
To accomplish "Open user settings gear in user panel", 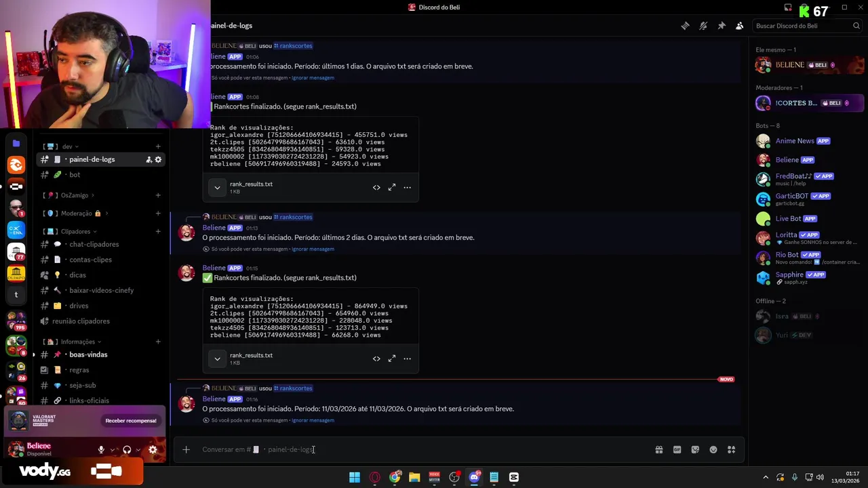I will 153,449.
